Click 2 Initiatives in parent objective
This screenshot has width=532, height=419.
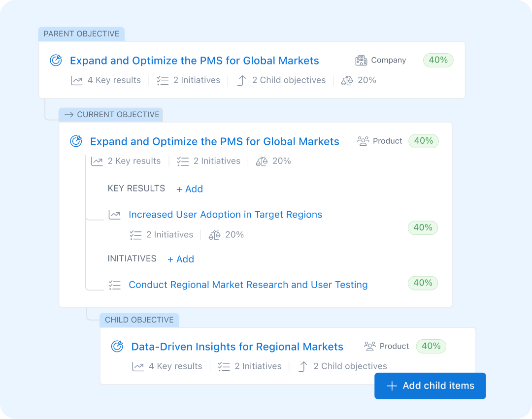[197, 80]
